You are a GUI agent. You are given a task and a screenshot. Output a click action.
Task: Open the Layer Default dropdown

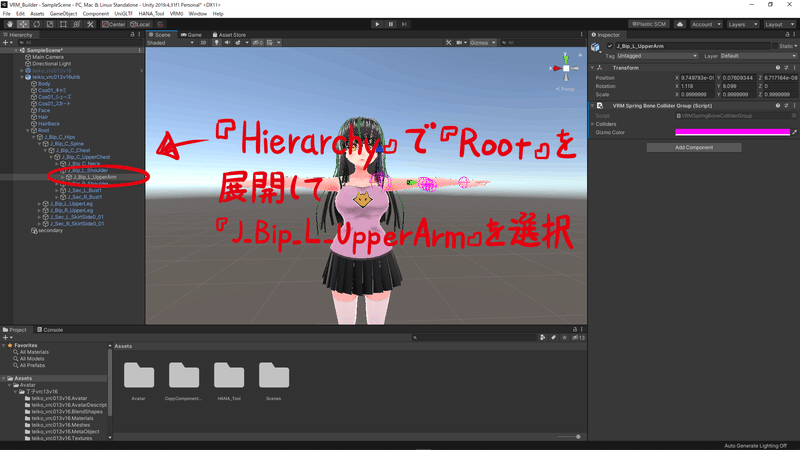tap(758, 56)
